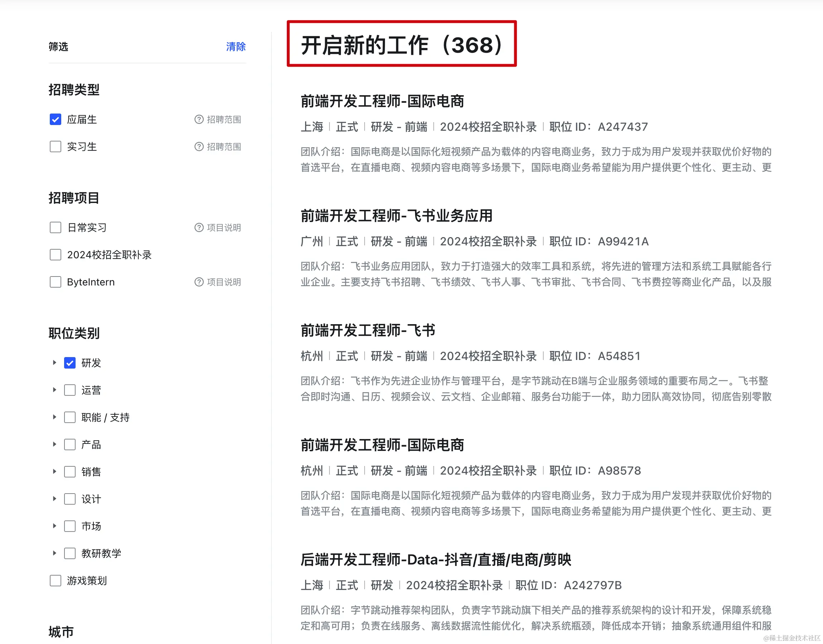Check the ByteIntern checkbox

coord(56,282)
